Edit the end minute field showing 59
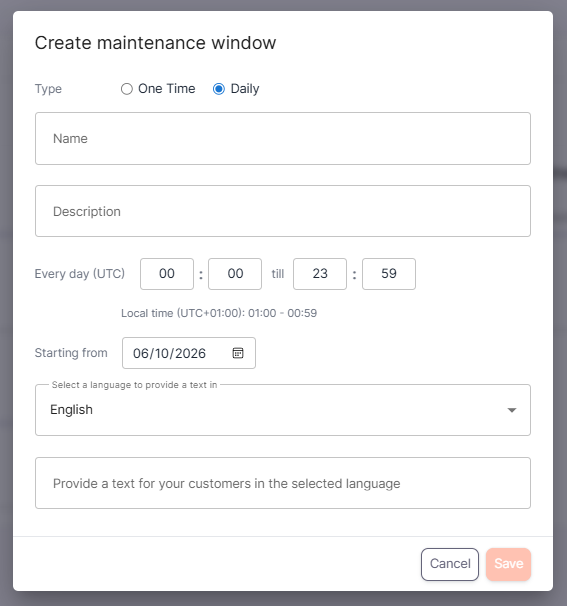Image resolution: width=567 pixels, height=606 pixels. tap(389, 274)
